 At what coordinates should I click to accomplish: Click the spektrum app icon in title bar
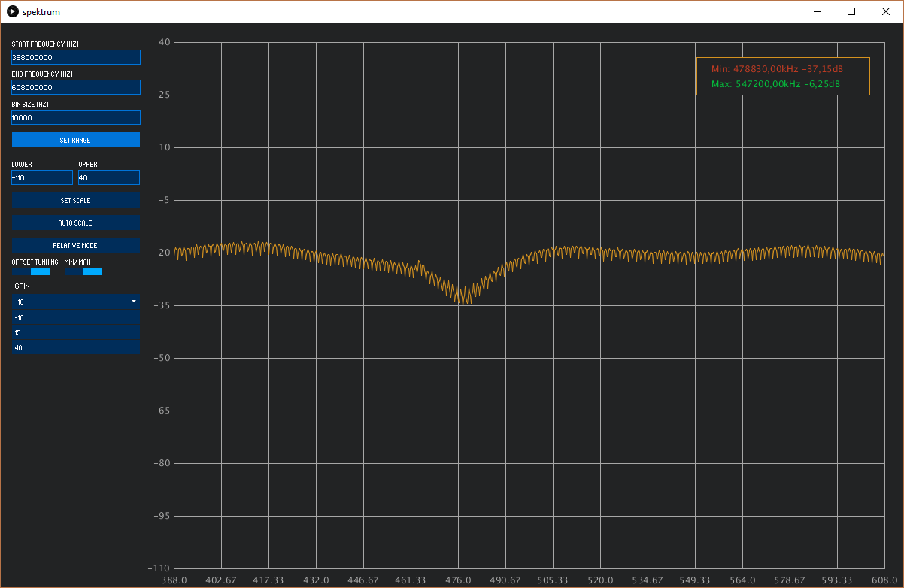click(x=12, y=12)
